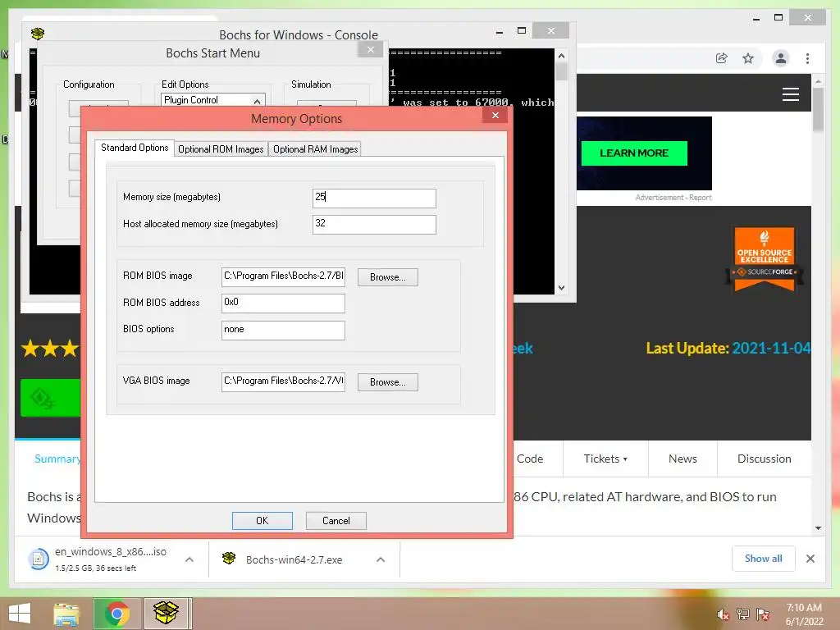Image resolution: width=840 pixels, height=630 pixels.
Task: Click the console scrollbar down arrow
Action: pos(561,288)
